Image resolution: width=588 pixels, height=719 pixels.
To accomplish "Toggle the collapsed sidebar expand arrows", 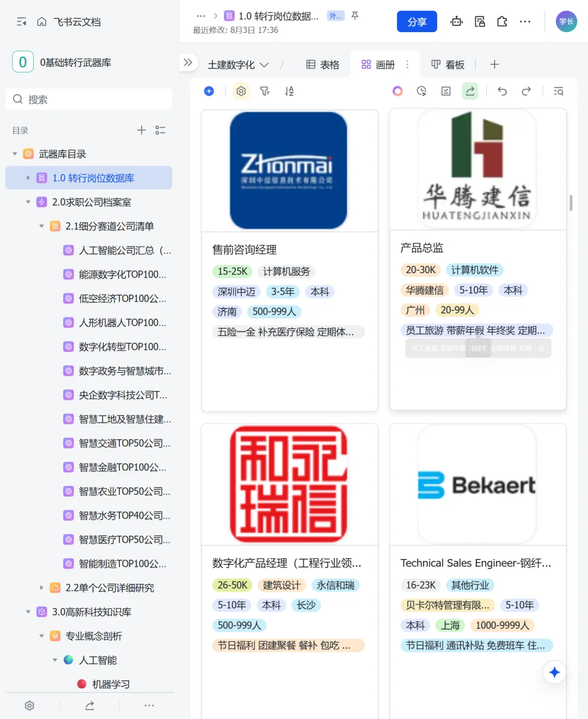I will [188, 63].
